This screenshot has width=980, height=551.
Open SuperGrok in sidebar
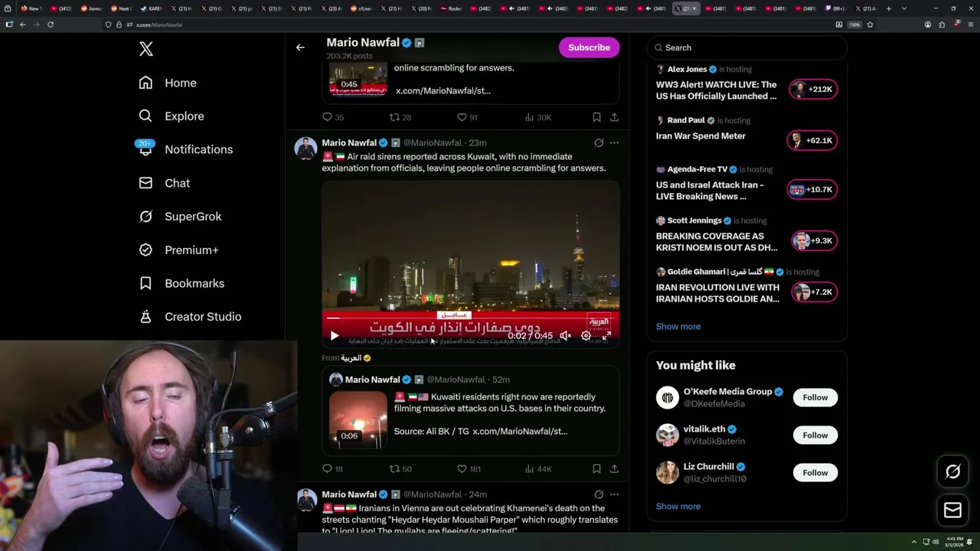[180, 217]
